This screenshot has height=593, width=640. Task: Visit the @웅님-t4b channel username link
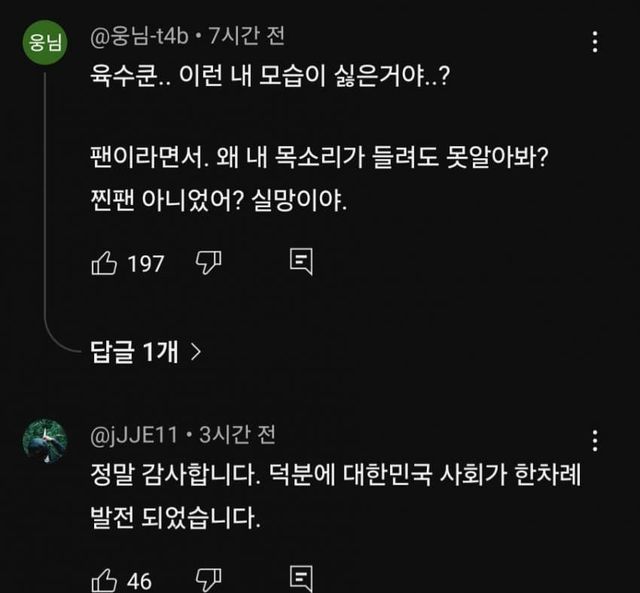[x=138, y=37]
